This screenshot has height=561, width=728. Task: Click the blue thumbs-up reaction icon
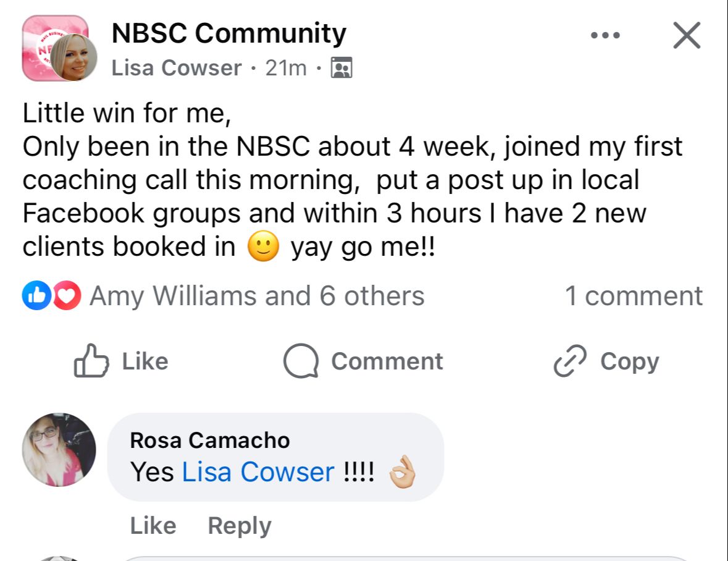click(34, 296)
